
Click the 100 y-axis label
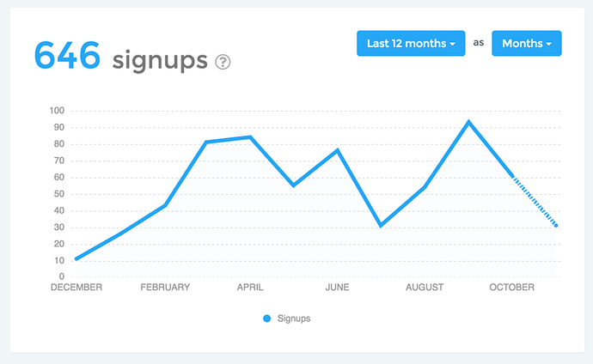tap(57, 111)
